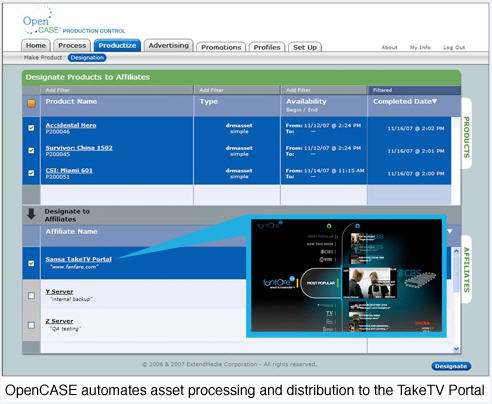This screenshot has height=404, width=492.
Task: Add filter above Product Name column
Action: point(58,90)
